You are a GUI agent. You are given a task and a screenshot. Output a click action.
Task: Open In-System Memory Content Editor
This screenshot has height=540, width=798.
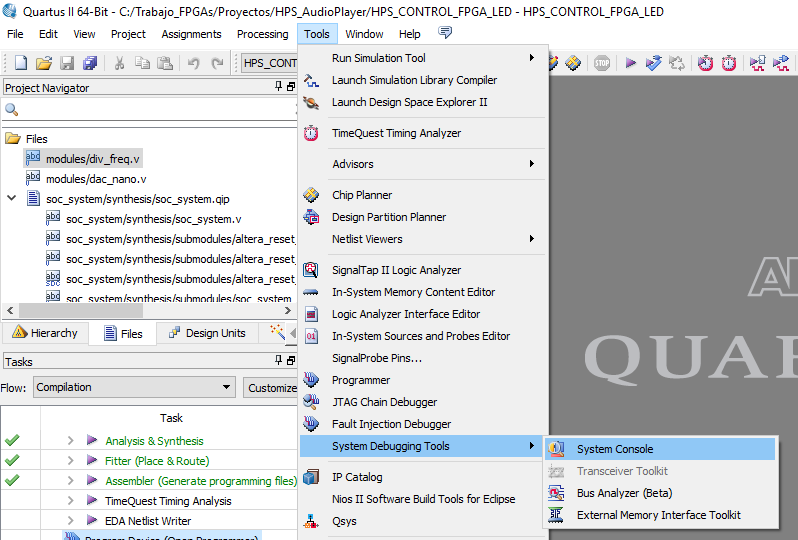click(423, 292)
